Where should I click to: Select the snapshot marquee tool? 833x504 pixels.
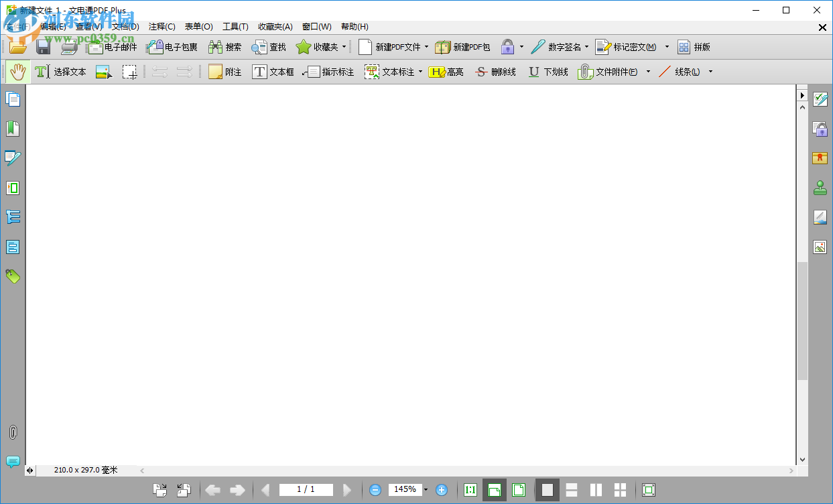(x=129, y=72)
